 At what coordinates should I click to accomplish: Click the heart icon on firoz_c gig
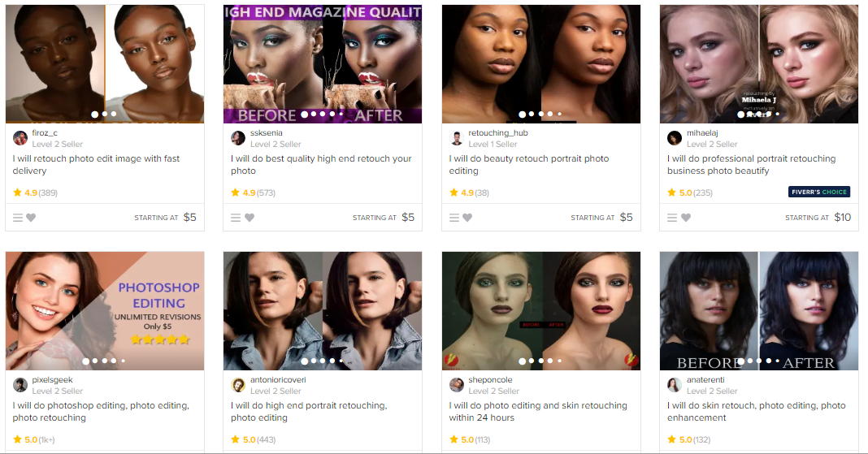pyautogui.click(x=31, y=218)
